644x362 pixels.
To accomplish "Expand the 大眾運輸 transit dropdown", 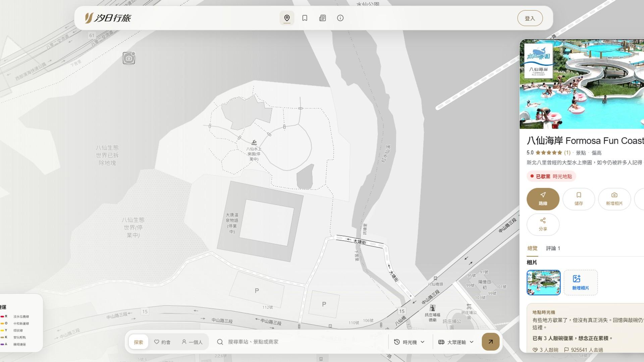I will point(456,342).
